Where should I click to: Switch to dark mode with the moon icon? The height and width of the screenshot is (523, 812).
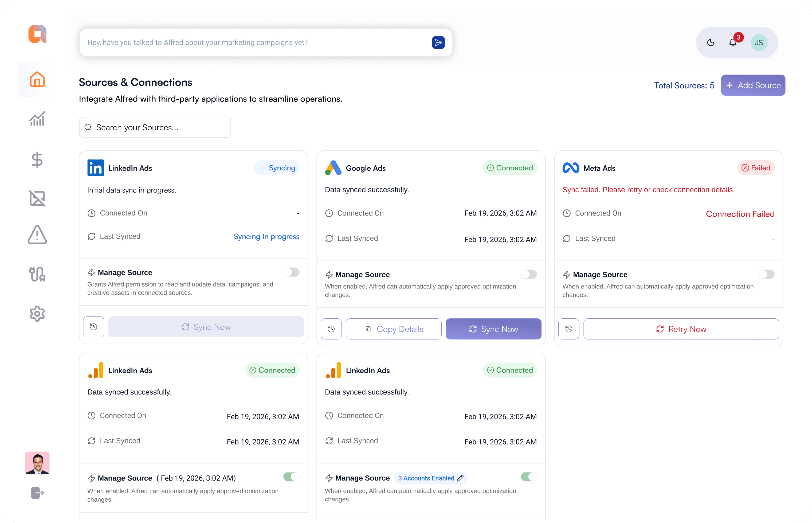(711, 42)
